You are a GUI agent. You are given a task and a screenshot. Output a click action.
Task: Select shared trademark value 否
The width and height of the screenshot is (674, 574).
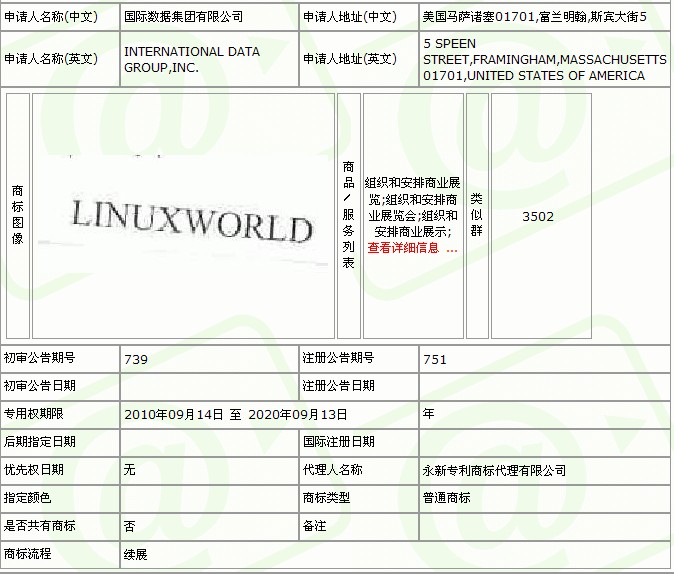[129, 526]
